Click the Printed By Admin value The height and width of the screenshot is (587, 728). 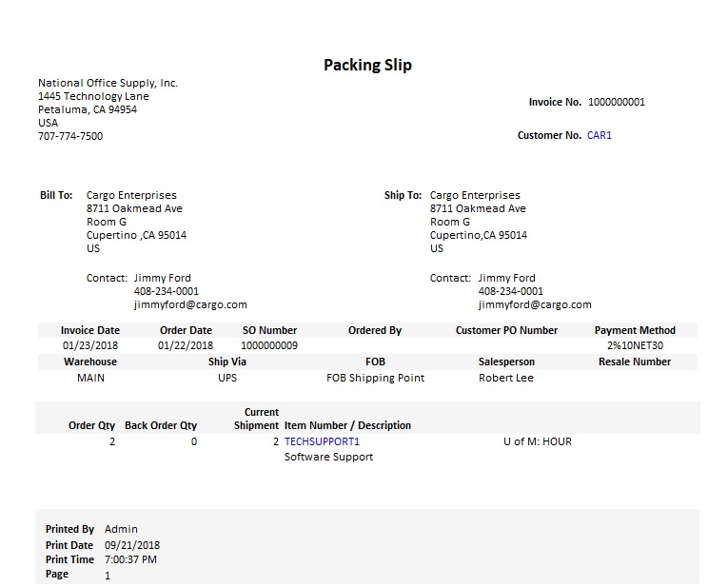click(121, 529)
